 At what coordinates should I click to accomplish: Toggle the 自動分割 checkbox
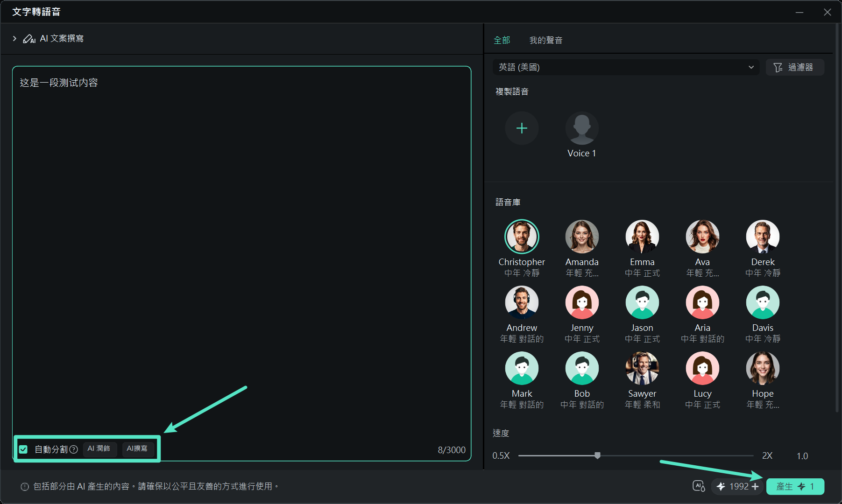pos(23,449)
